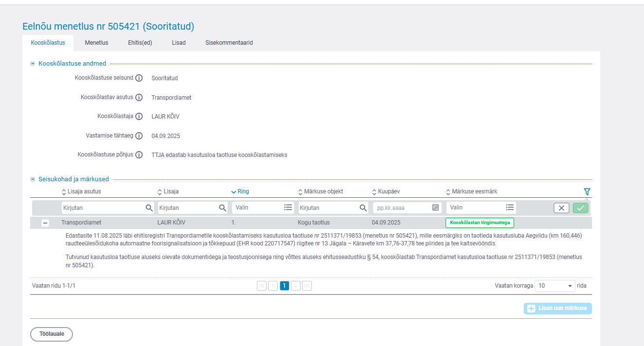Open list icon in Märkuse eesmärk filter
The height and width of the screenshot is (346, 644).
click(510, 208)
